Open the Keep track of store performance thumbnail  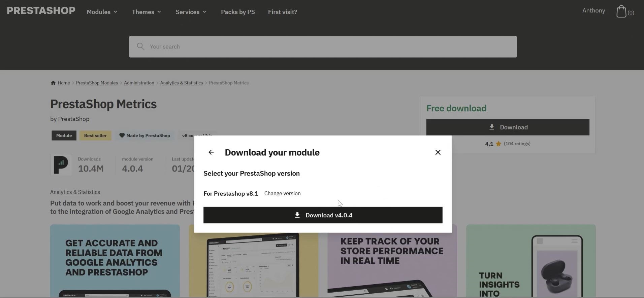[x=392, y=264]
